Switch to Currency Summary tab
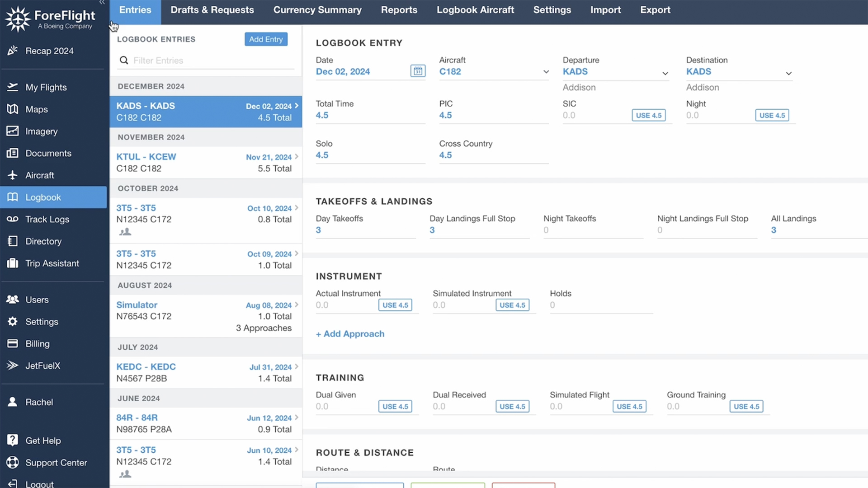This screenshot has width=868, height=488. click(x=317, y=10)
